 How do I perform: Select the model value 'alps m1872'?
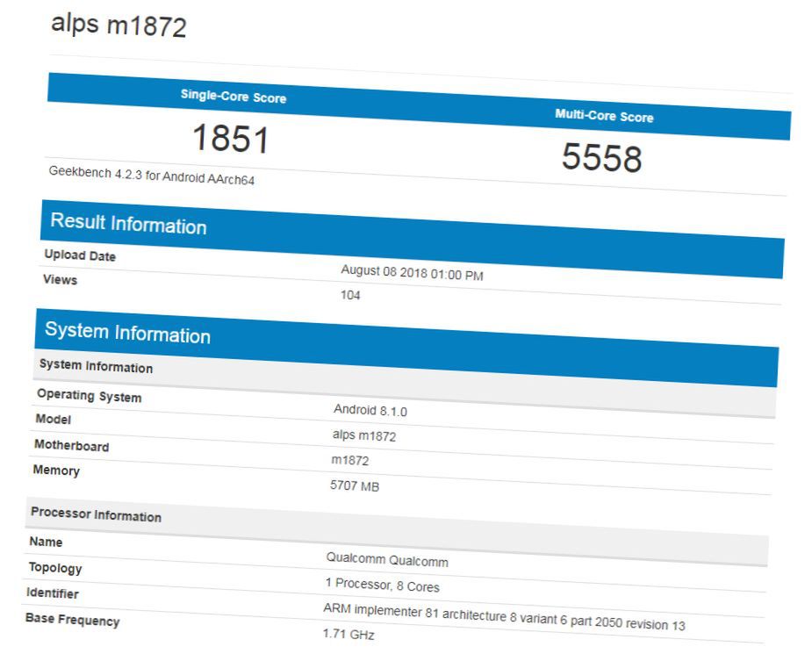click(x=364, y=435)
